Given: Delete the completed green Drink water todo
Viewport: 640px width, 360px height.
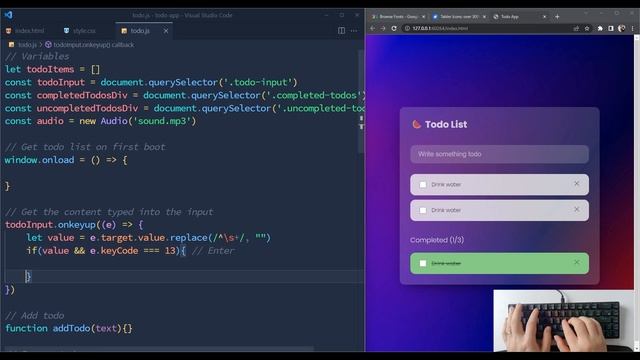Looking at the screenshot, I should point(576,262).
